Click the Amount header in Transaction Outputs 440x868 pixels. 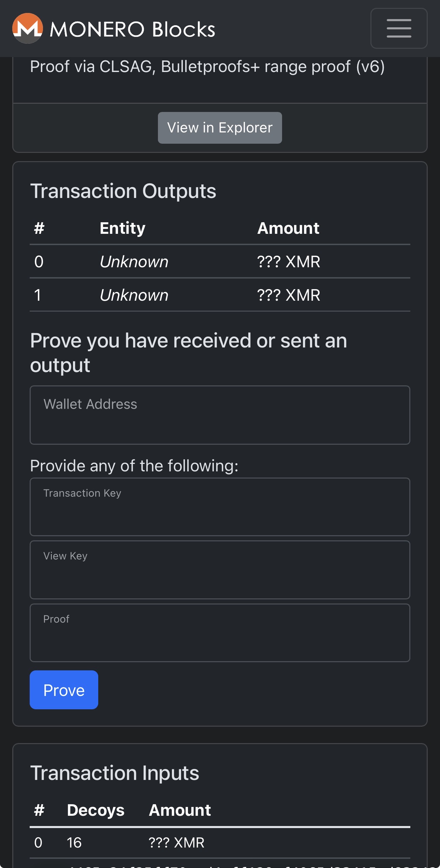point(288,228)
